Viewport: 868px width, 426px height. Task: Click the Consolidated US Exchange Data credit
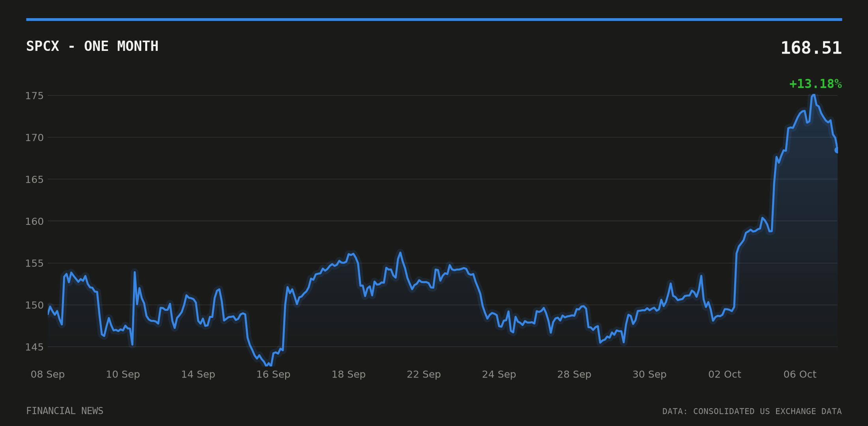[x=752, y=411]
